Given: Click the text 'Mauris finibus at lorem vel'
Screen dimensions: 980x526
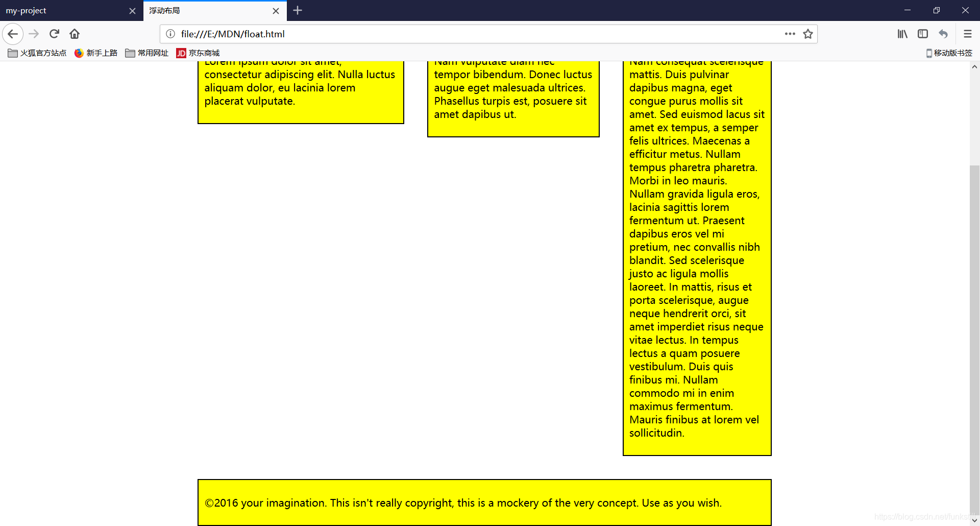Looking at the screenshot, I should click(694, 420).
